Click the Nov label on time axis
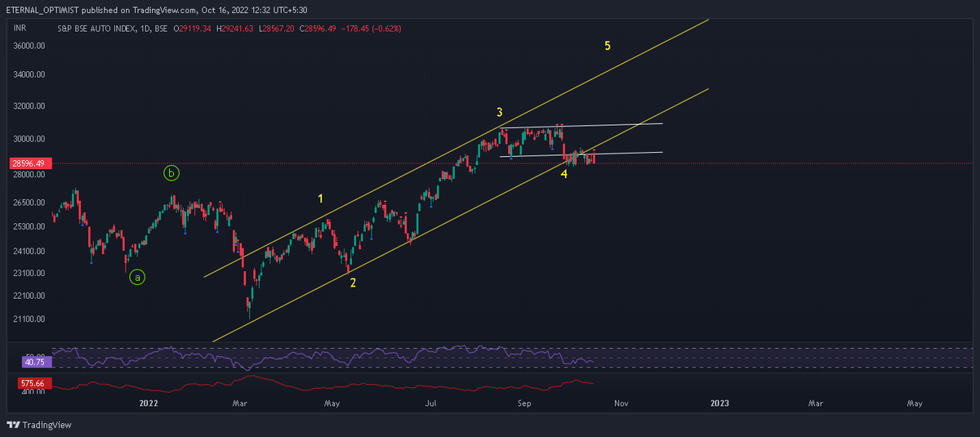 pyautogui.click(x=621, y=404)
